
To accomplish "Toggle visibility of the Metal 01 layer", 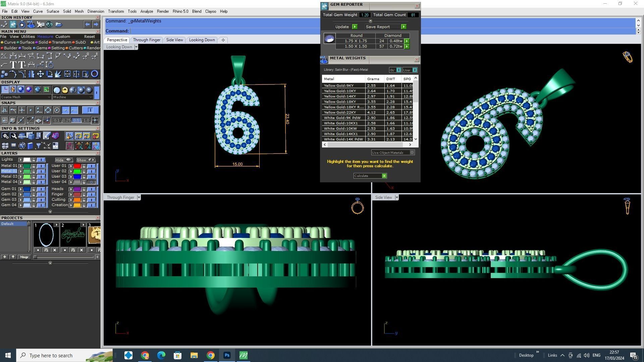I will click(41, 166).
